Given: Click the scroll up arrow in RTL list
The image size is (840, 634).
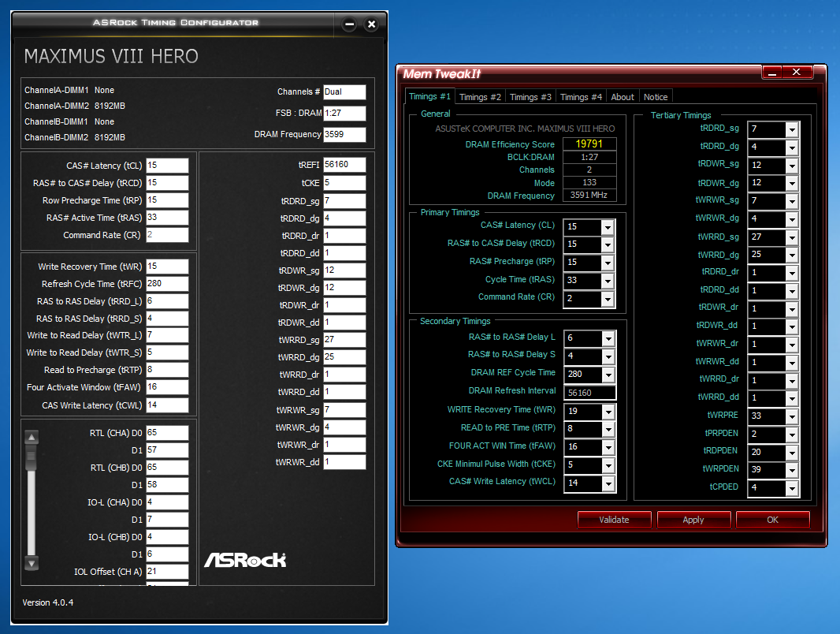Looking at the screenshot, I should [x=32, y=438].
